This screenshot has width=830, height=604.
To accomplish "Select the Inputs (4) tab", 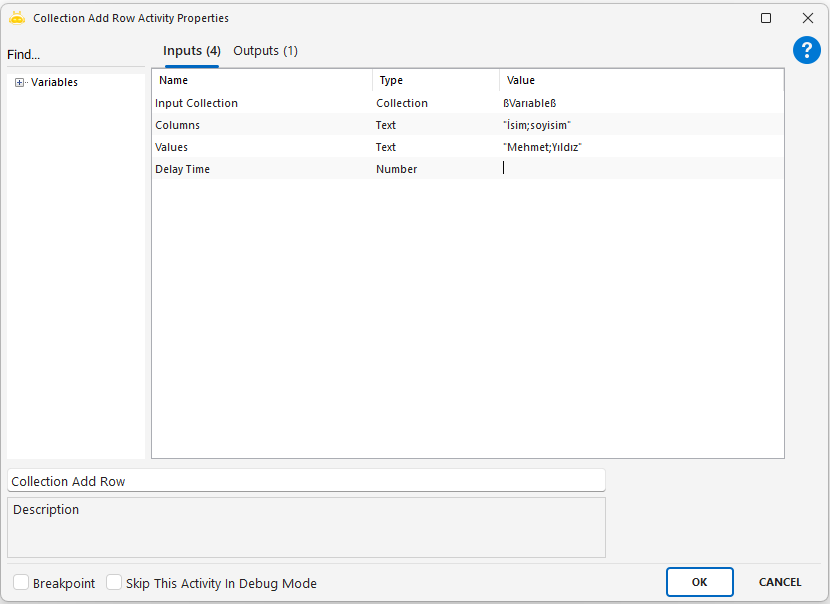I will pos(191,51).
